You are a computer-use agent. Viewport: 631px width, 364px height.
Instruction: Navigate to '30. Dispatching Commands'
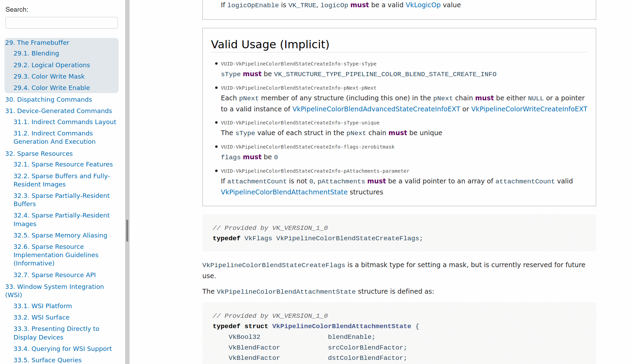point(49,99)
